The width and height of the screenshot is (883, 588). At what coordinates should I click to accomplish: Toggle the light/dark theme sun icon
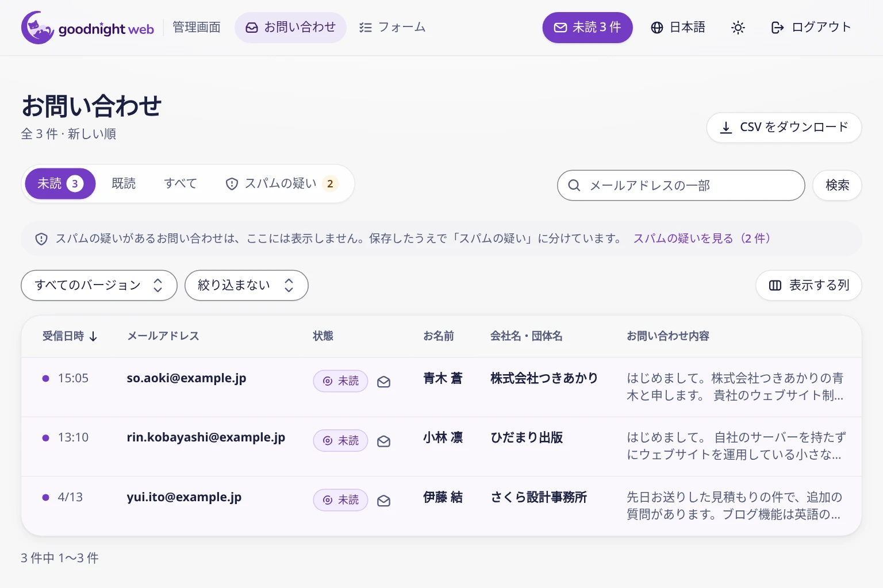[x=738, y=28]
